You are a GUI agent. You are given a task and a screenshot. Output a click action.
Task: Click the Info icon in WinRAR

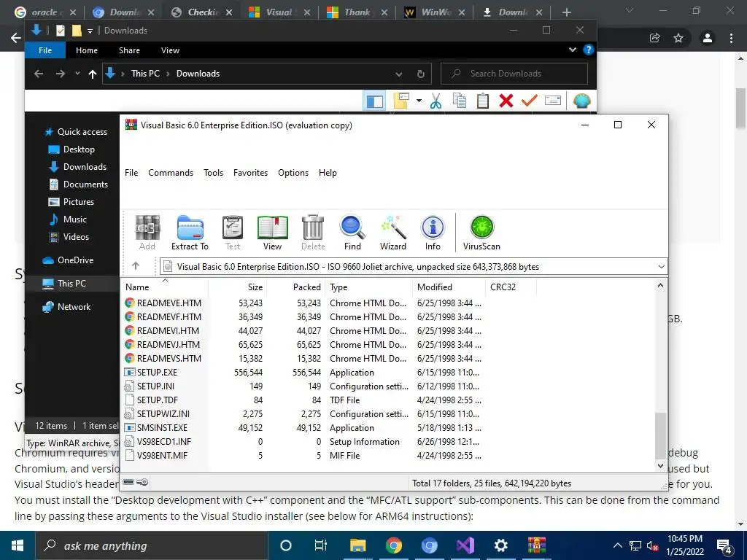pos(433,233)
